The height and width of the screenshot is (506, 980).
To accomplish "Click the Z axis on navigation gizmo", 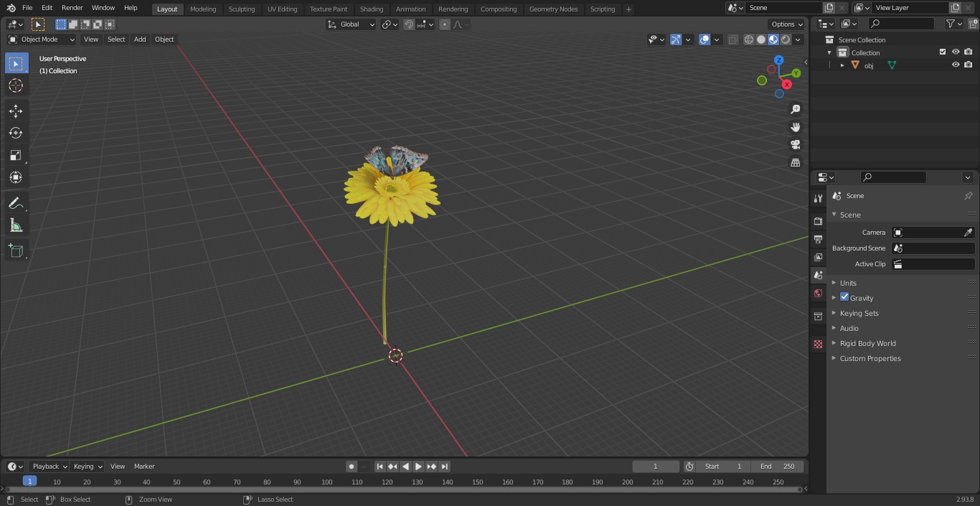I will (x=779, y=60).
